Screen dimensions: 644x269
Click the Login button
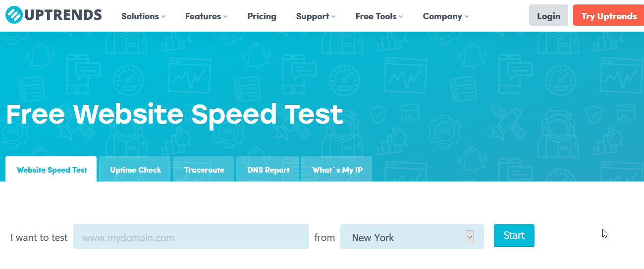click(x=548, y=15)
